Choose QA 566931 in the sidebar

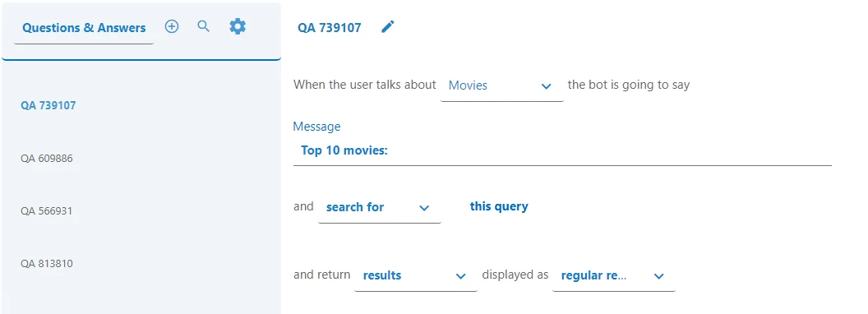point(47,211)
